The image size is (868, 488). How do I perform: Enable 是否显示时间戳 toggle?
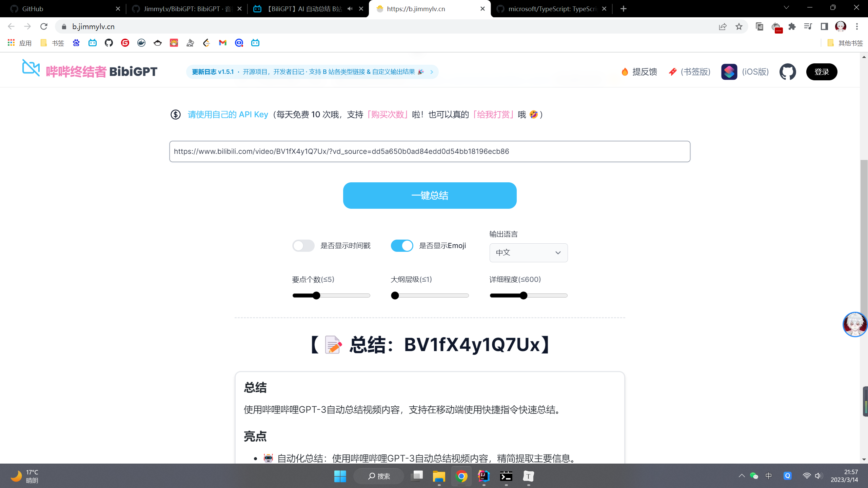point(303,245)
